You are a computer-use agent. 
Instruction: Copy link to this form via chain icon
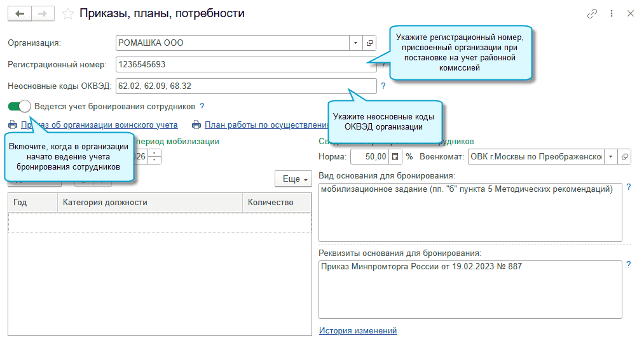(x=592, y=13)
